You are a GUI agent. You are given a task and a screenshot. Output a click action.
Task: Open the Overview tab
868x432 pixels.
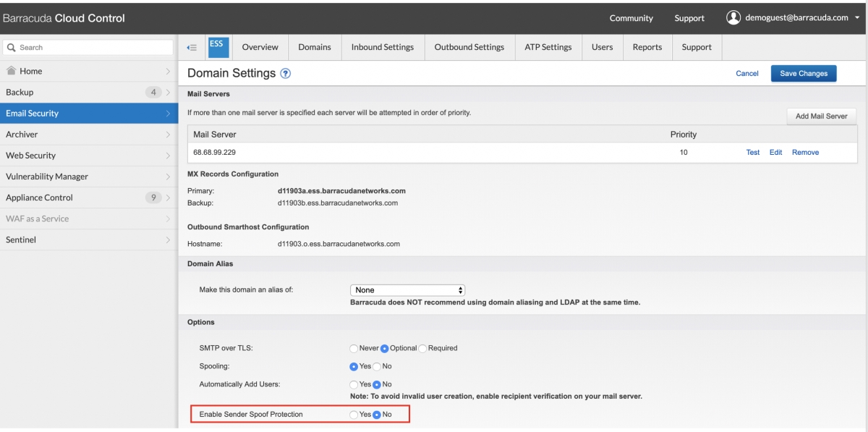260,47
